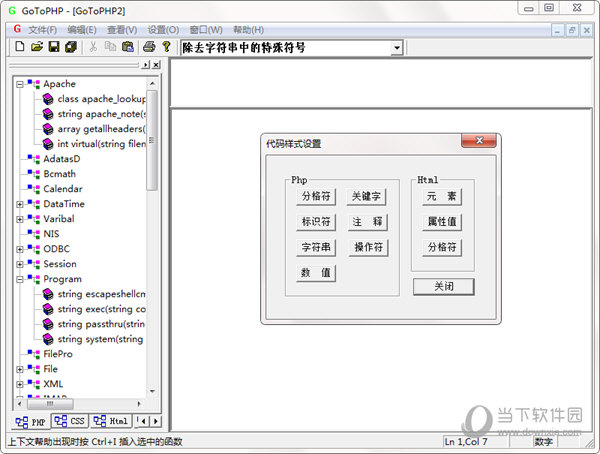This screenshot has width=600, height=454.
Task: Close the 代码样式设置 dialog with X
Action: 479,140
